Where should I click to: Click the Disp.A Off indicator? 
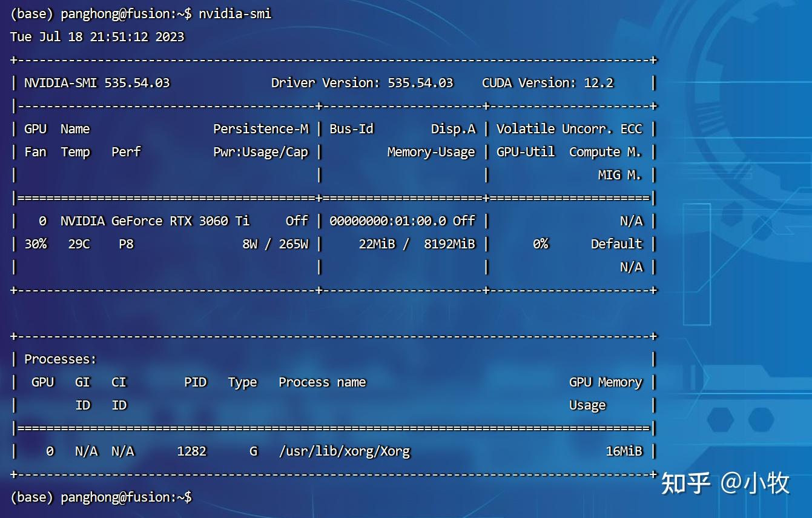466,221
